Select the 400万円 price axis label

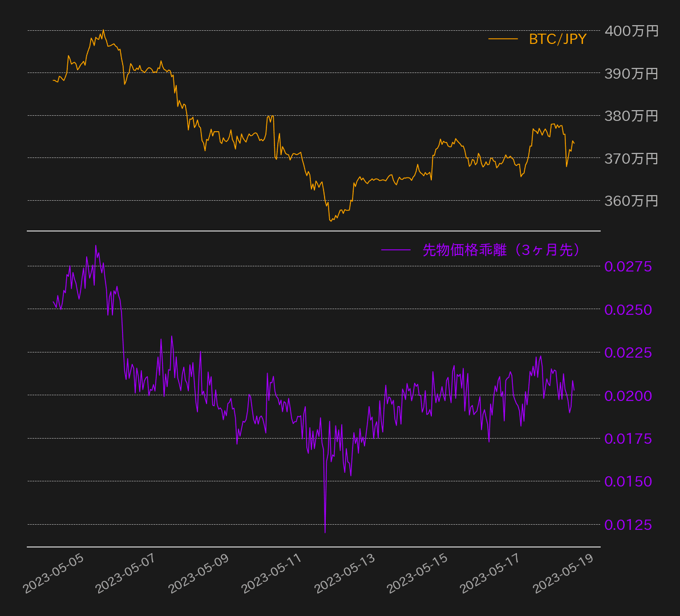[x=631, y=31]
